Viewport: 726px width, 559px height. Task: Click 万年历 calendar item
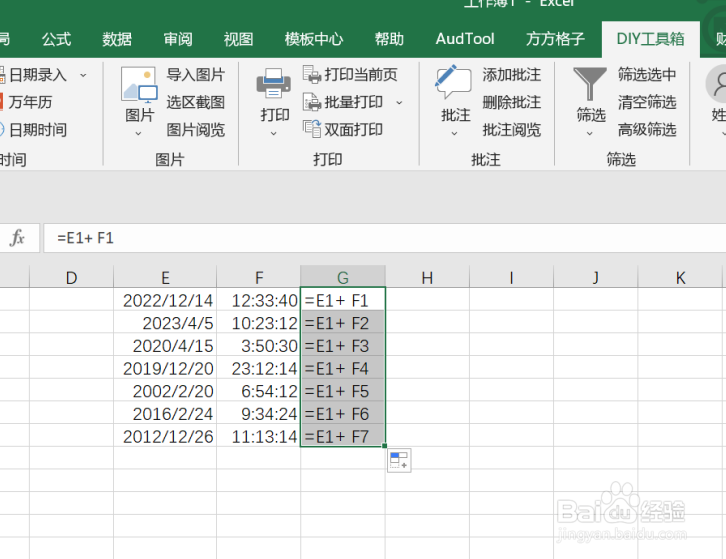[27, 102]
